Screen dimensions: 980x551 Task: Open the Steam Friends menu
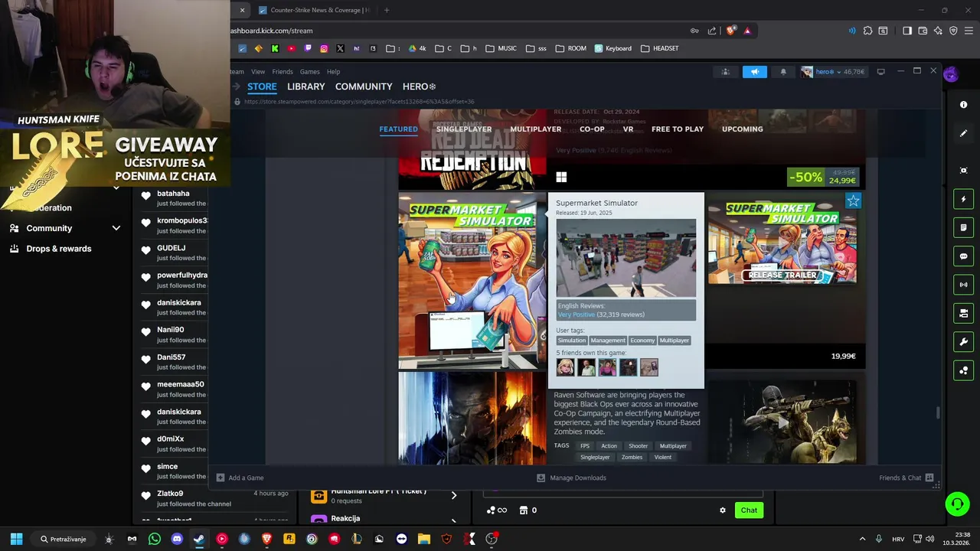click(283, 72)
